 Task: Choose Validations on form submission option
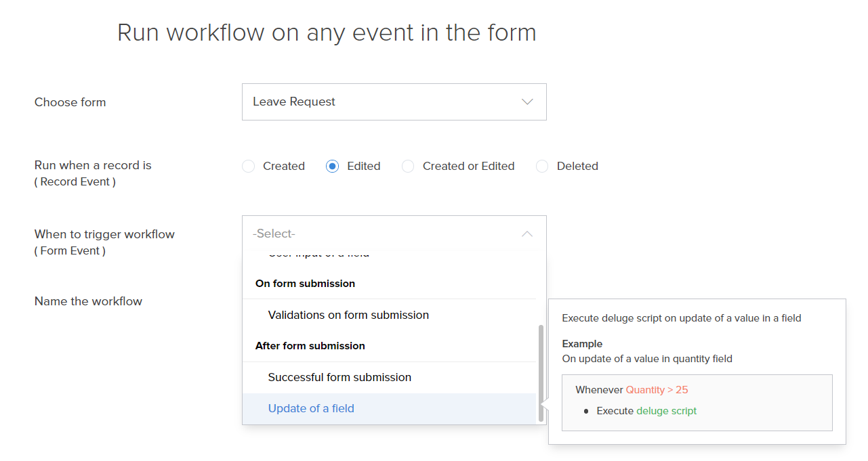pyautogui.click(x=348, y=315)
